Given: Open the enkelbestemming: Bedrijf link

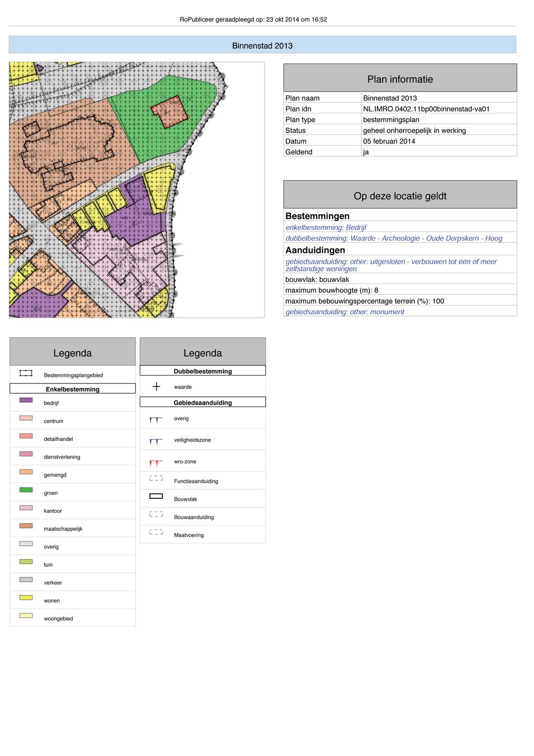Looking at the screenshot, I should tap(326, 228).
